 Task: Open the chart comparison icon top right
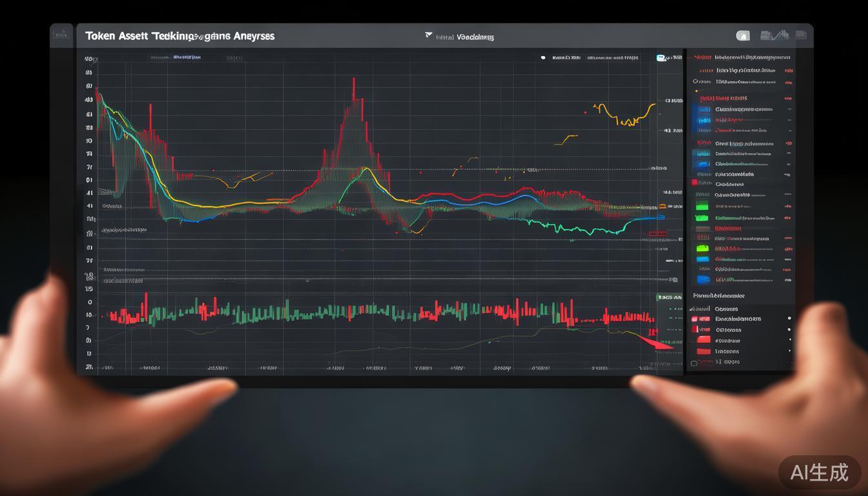tap(773, 36)
